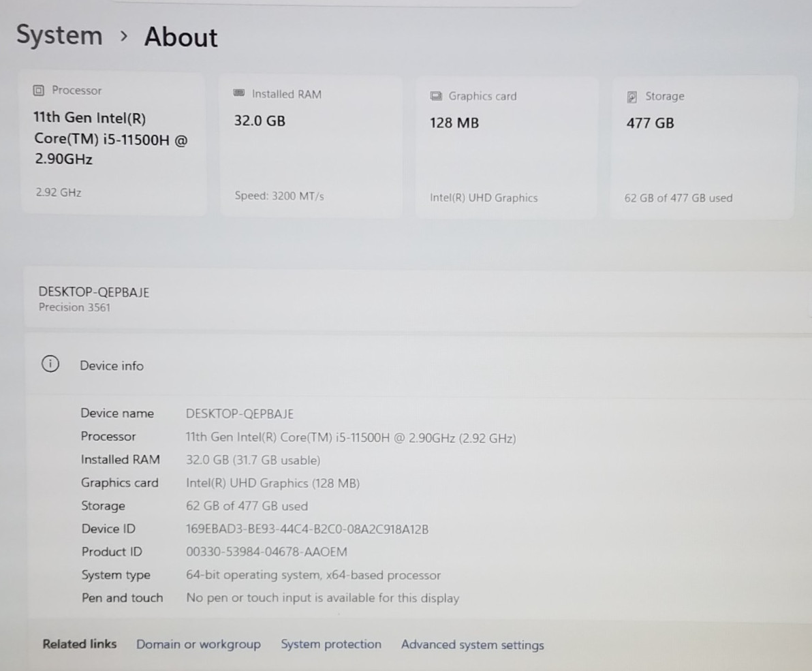
Task: Click the 128 MB graphics value
Action: tap(454, 123)
